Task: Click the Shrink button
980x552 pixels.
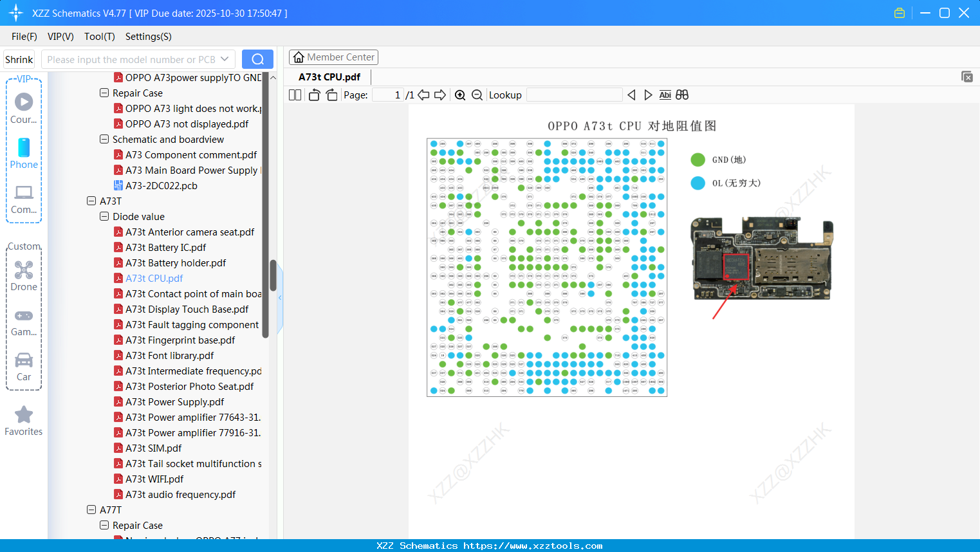Action: coord(19,59)
